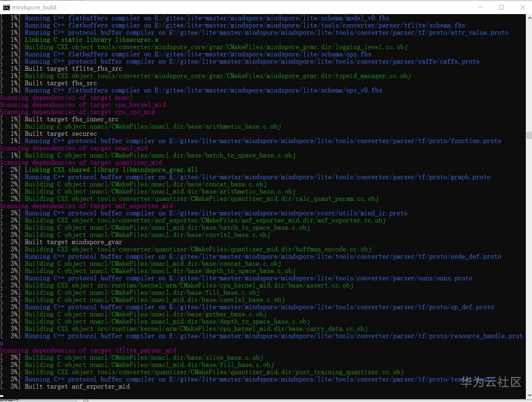The height and width of the screenshot is (402, 532).
Task: Select the line ending in post_training_quantizer.cc.obj
Action: pyautogui.click(x=202, y=372)
